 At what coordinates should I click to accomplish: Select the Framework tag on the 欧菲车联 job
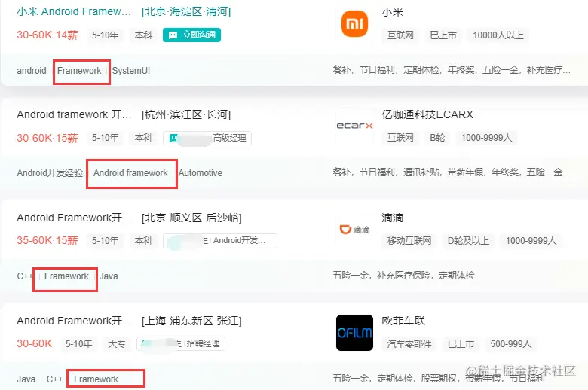96,379
